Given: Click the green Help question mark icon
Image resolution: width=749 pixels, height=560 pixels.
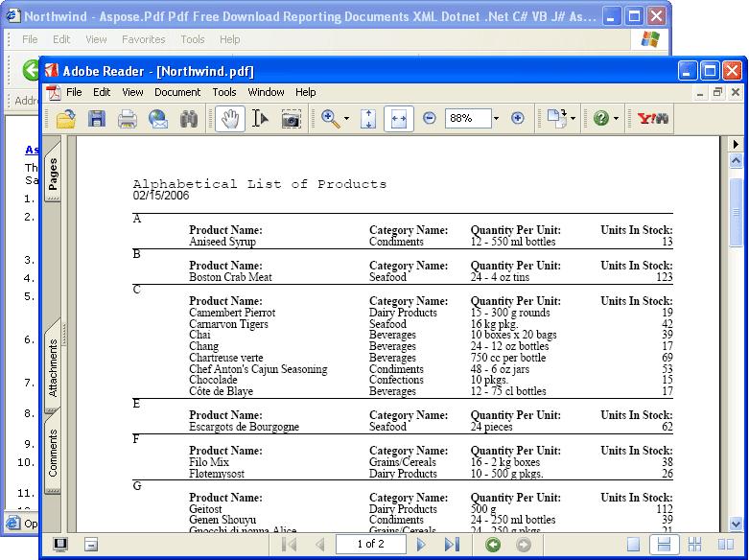Looking at the screenshot, I should pyautogui.click(x=601, y=118).
